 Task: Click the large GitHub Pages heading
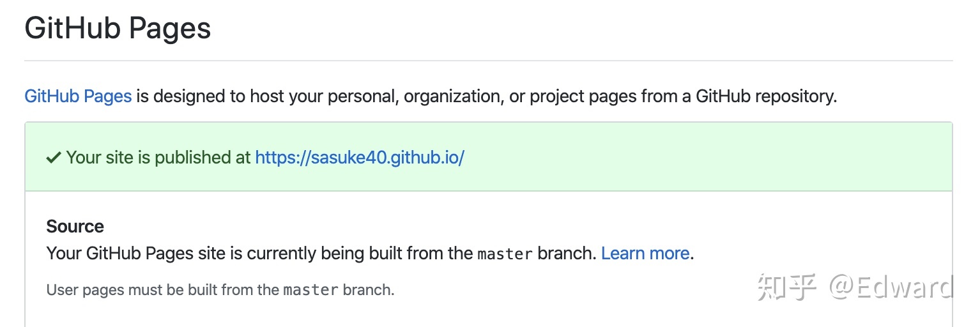[118, 29]
